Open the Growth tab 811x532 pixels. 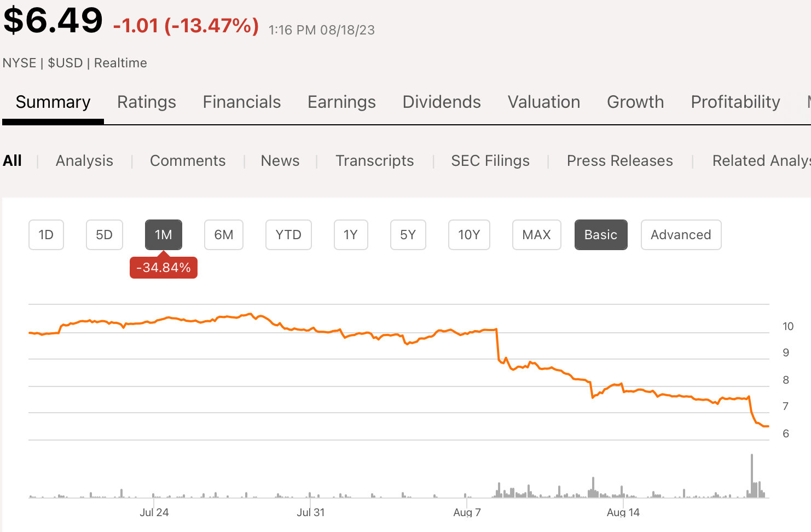click(635, 102)
